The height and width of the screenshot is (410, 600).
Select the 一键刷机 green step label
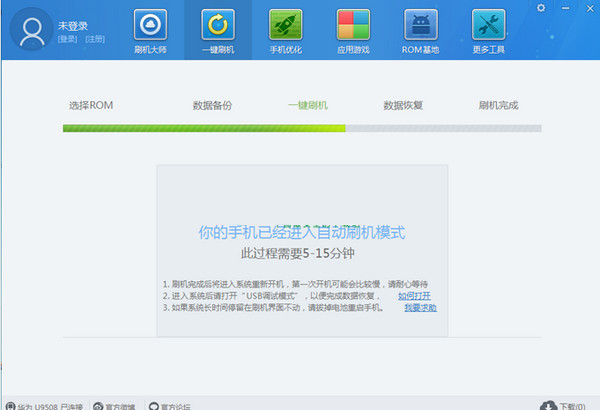pyautogui.click(x=308, y=105)
